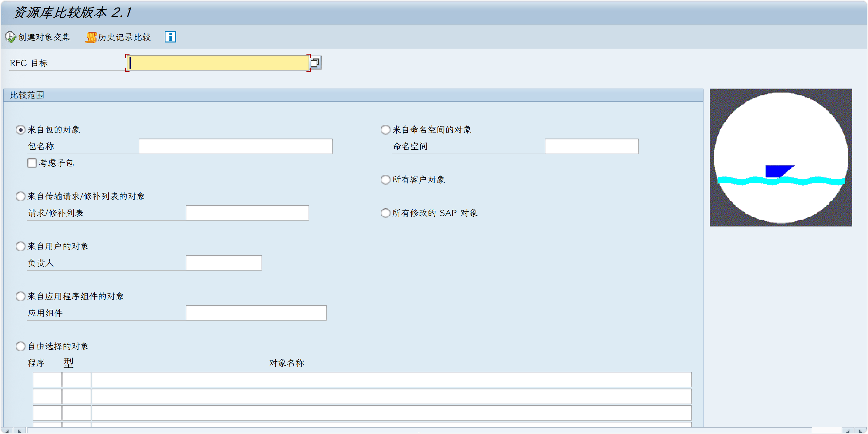868x434 pixels.
Task: Select 来自传输请求/修补列表的对象 radio option
Action: click(21, 196)
